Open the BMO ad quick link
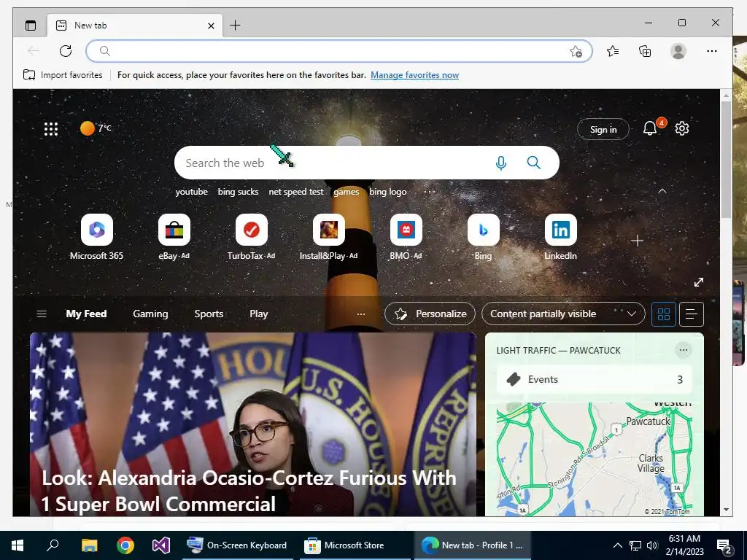The image size is (747, 560). pos(406,237)
